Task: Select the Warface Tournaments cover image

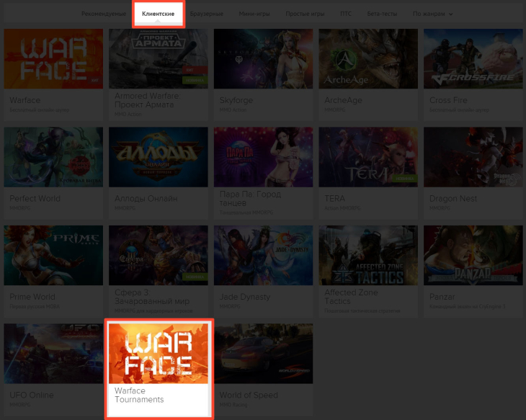Action: coord(159,354)
